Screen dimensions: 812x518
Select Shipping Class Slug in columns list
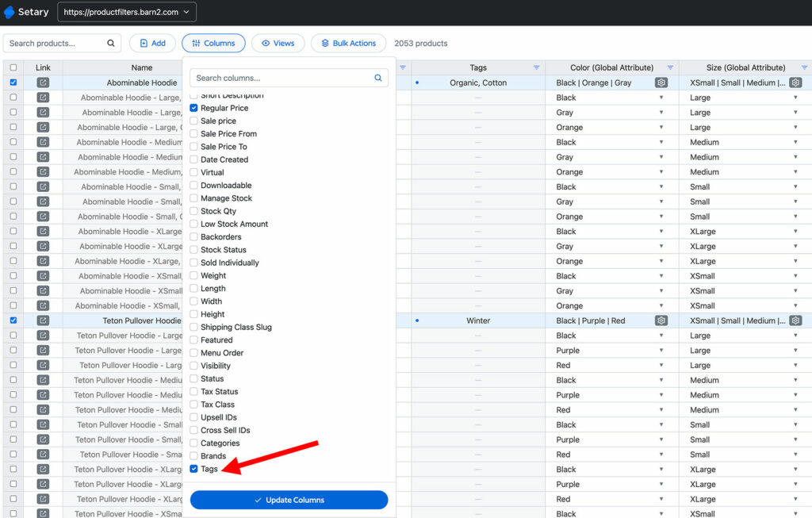coord(236,327)
